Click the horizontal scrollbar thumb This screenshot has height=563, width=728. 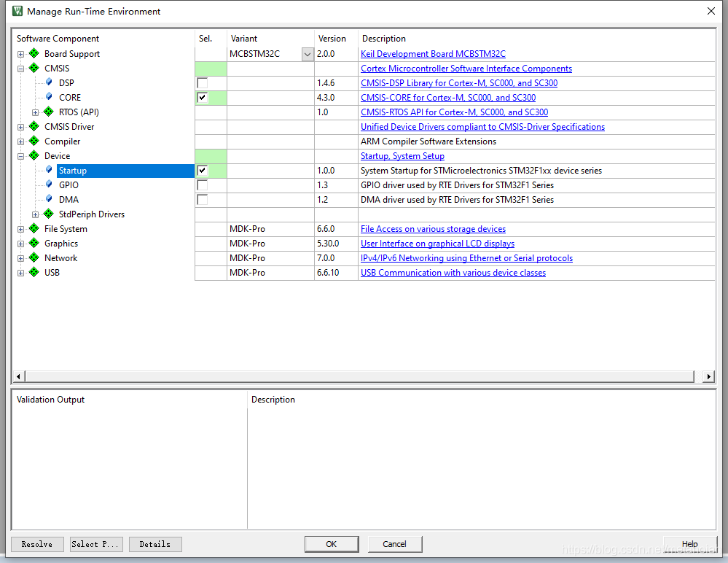pyautogui.click(x=359, y=376)
